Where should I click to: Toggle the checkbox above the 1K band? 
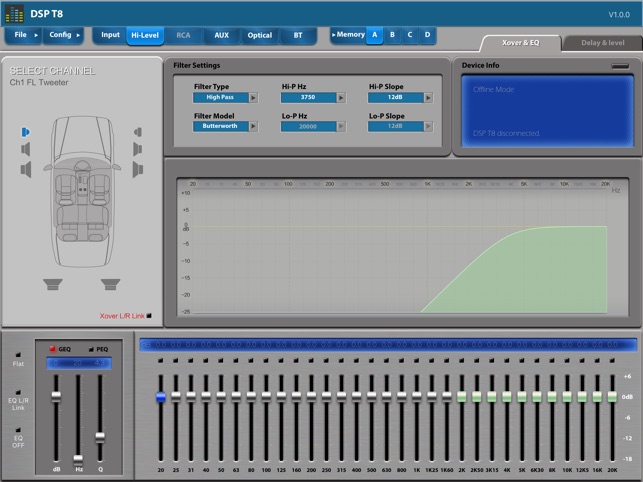[417, 361]
